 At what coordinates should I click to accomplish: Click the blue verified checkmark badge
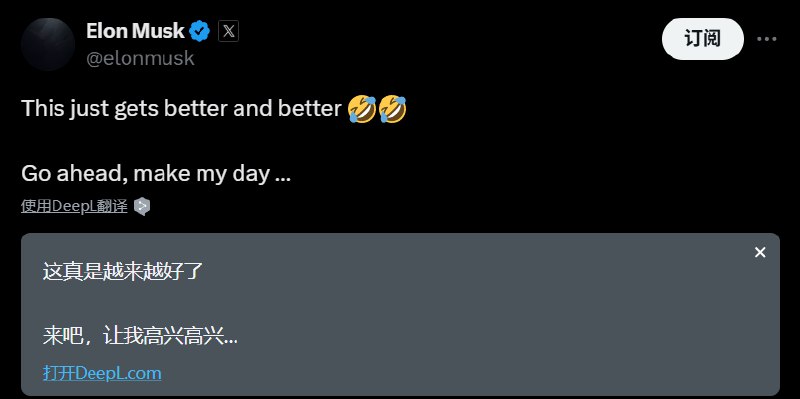click(199, 32)
